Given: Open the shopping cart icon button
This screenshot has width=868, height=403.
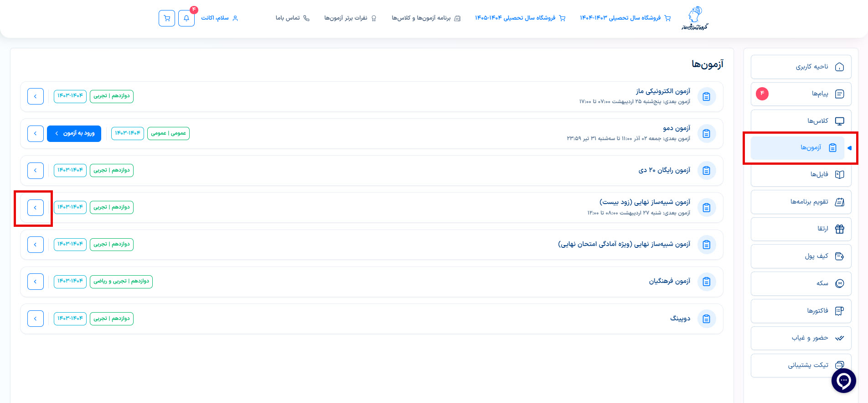Looking at the screenshot, I should point(167,18).
